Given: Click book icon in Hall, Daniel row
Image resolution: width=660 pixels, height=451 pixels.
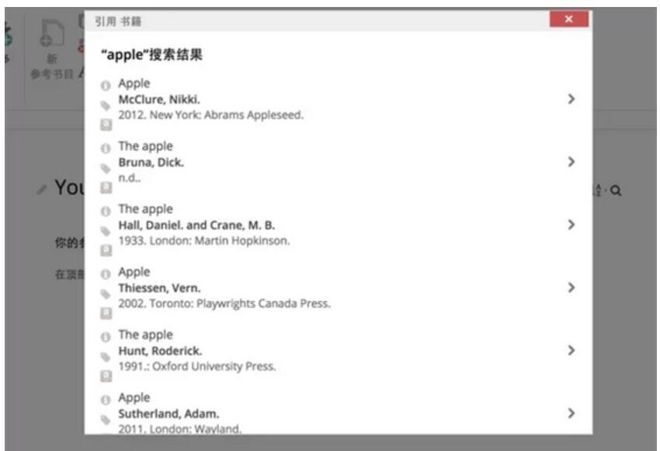Looking at the screenshot, I should point(106,251).
